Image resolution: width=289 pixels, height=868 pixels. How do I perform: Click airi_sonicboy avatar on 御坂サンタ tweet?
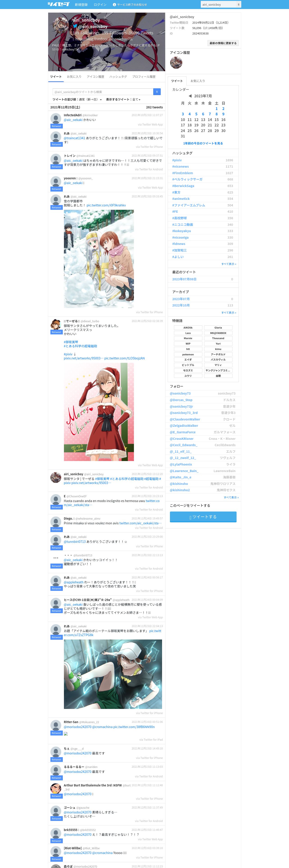56,477
